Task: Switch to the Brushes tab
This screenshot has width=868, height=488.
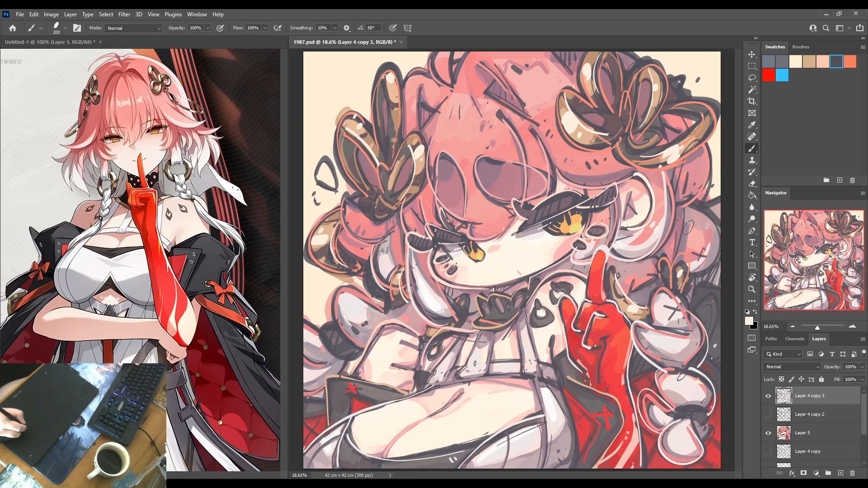Action: 801,47
